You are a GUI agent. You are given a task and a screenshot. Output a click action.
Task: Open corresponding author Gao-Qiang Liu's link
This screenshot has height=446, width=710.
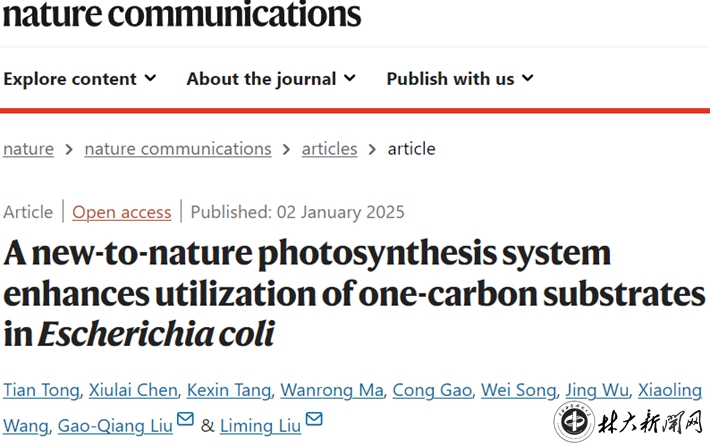click(115, 425)
